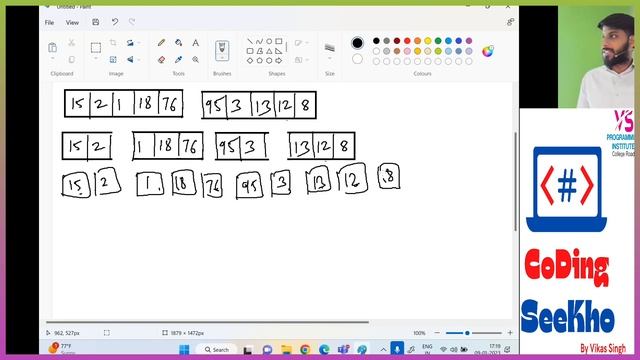Click the 100% zoom level
The width and height of the screenshot is (640, 360).
(x=419, y=333)
